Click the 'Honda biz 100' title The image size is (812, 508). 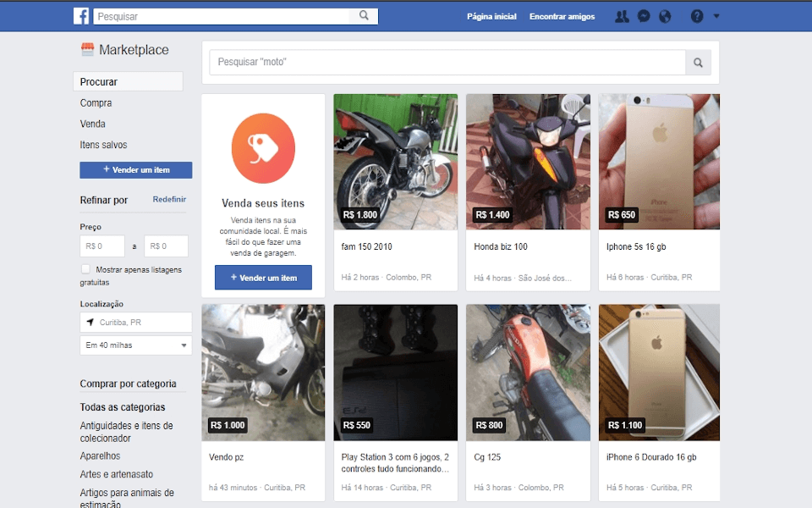501,246
